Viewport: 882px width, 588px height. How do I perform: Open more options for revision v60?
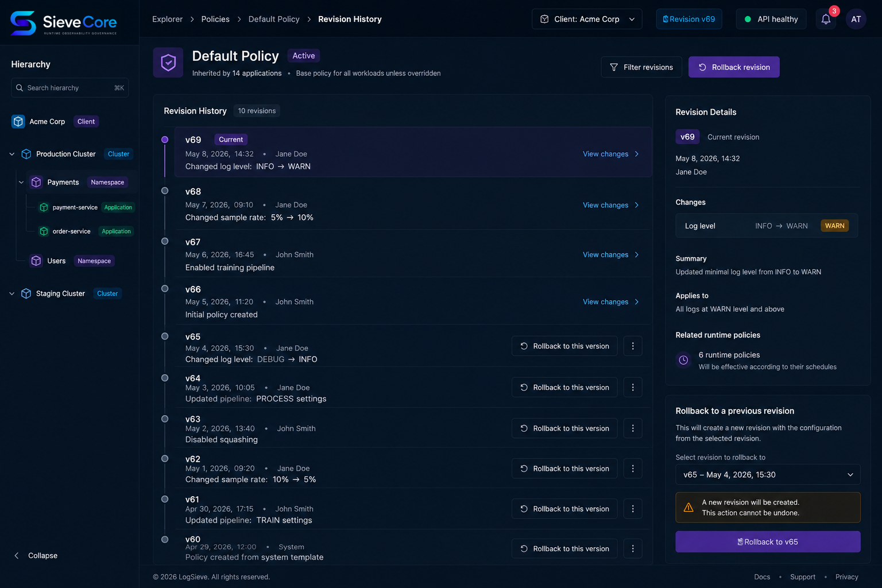(633, 549)
